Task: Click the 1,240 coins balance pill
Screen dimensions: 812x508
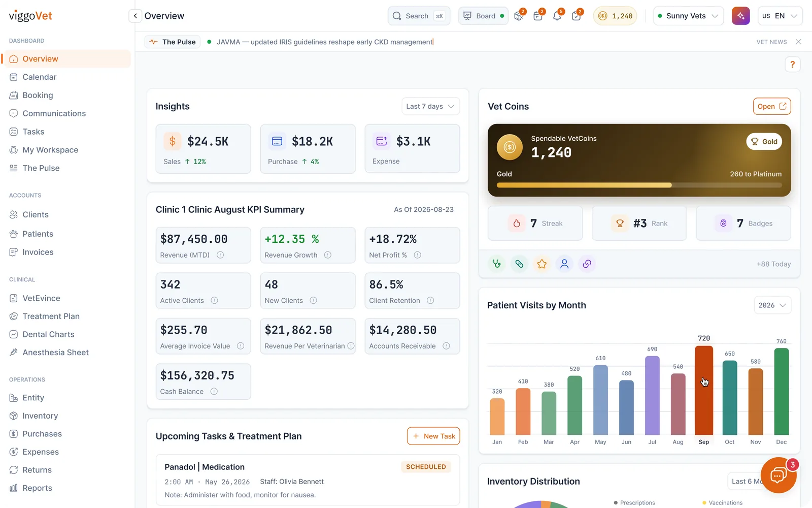Action: click(x=615, y=16)
